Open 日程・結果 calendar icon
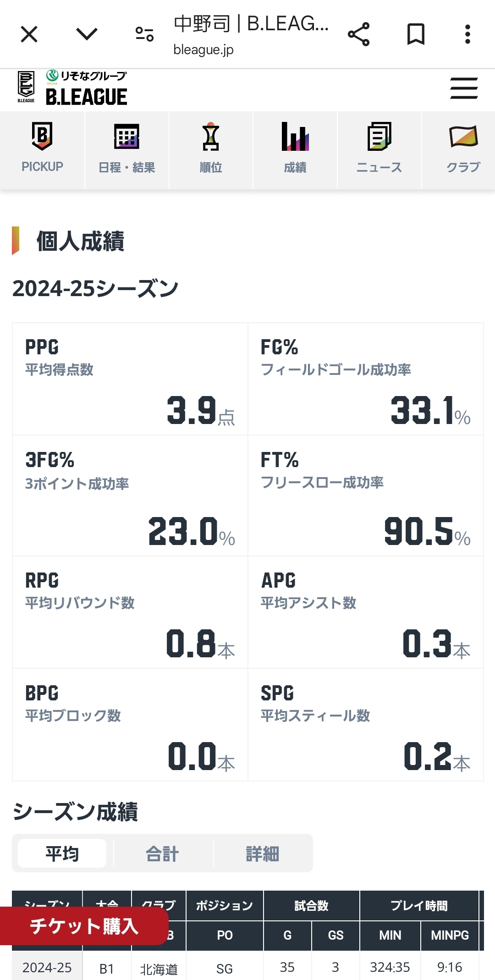This screenshot has width=495, height=980. tap(126, 136)
